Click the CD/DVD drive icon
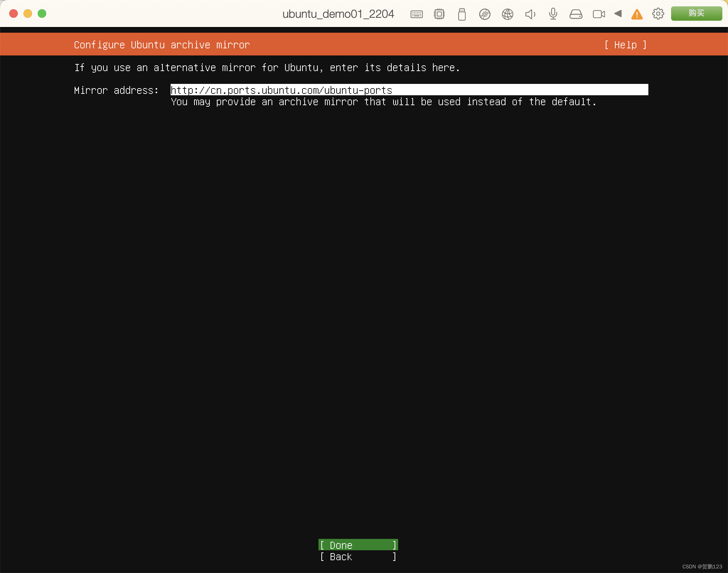Screen dimensions: 728x573 485,14
